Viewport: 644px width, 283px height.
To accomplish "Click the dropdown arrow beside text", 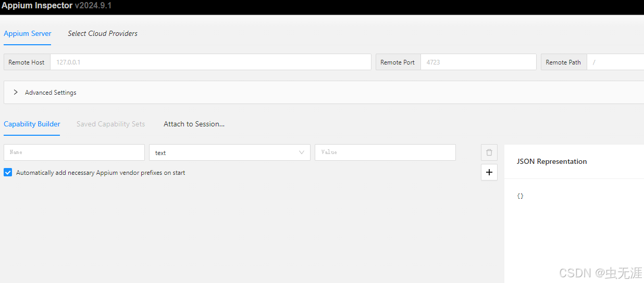I will coord(302,152).
